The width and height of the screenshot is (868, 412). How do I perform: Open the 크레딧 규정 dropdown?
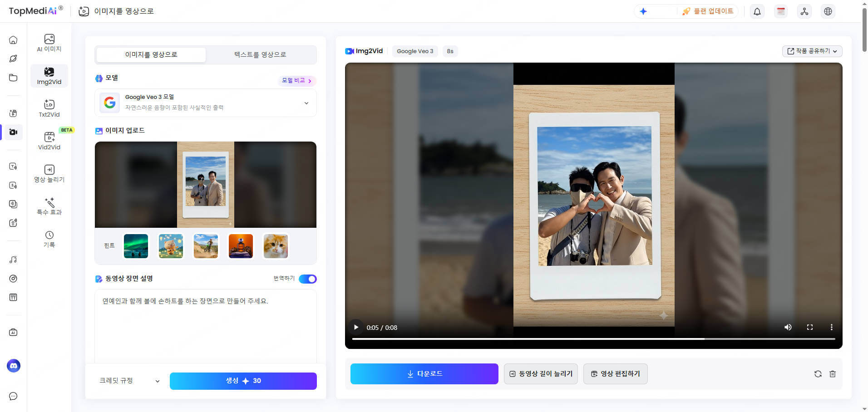[x=129, y=381]
